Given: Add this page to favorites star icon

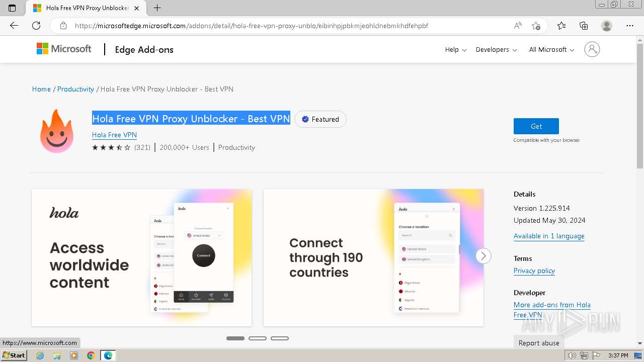Looking at the screenshot, I should (x=536, y=26).
